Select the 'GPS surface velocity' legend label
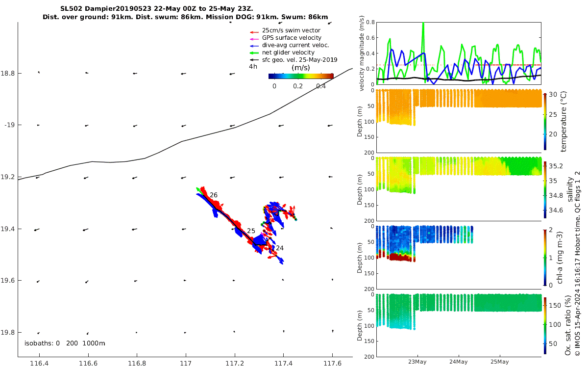The image size is (588, 368). click(x=292, y=38)
